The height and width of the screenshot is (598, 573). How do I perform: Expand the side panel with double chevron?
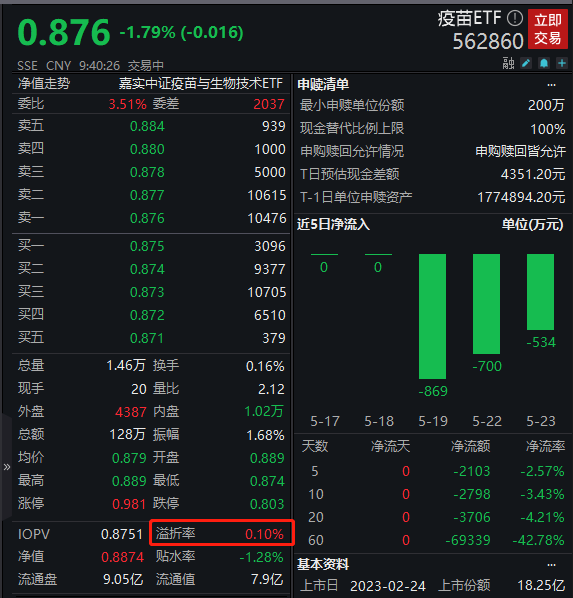pyautogui.click(x=6, y=467)
